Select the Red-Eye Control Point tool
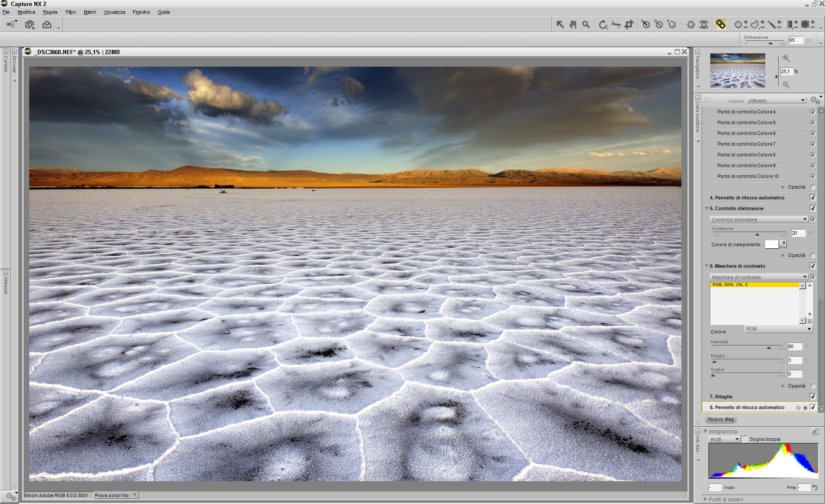Viewport: 825px width, 504px height. [x=704, y=24]
